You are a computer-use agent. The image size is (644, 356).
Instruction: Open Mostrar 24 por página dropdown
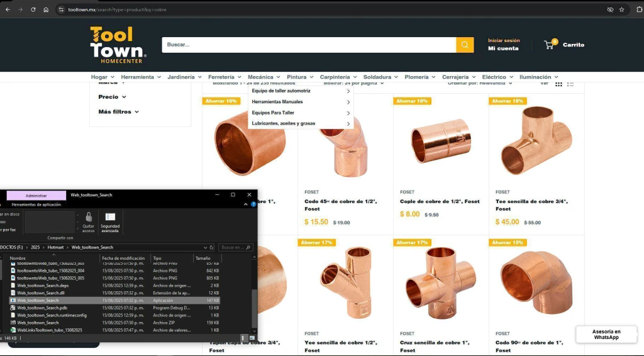pyautogui.click(x=353, y=83)
